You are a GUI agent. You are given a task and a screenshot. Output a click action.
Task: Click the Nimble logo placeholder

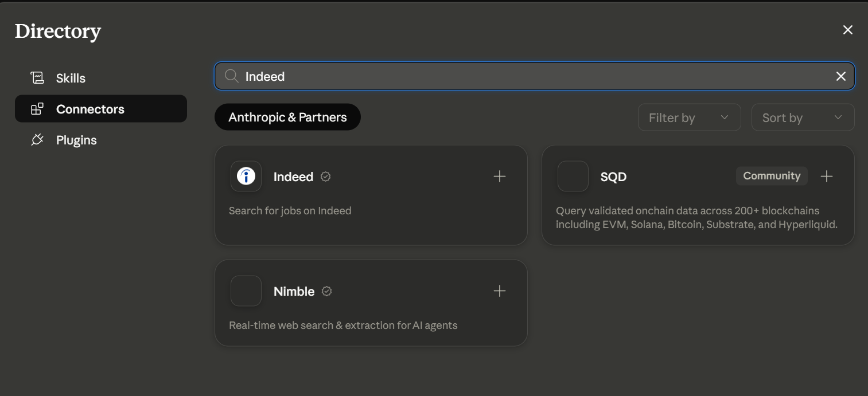point(246,291)
